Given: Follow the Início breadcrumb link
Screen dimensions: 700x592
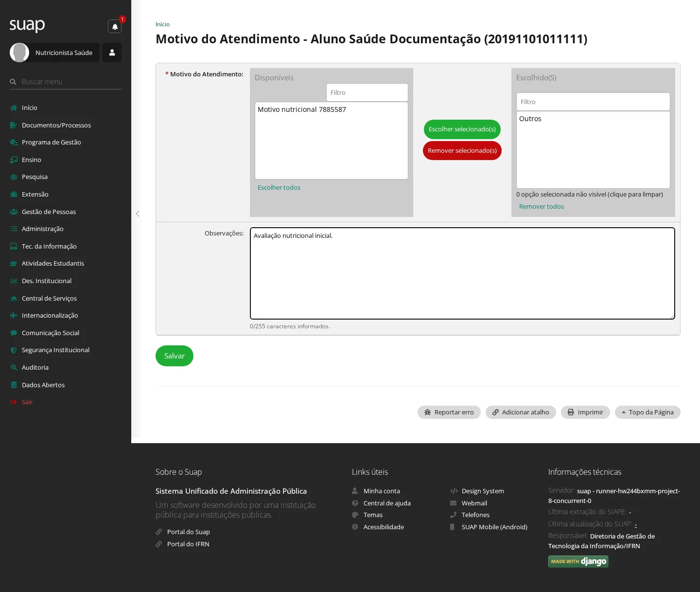Looking at the screenshot, I should click(162, 24).
